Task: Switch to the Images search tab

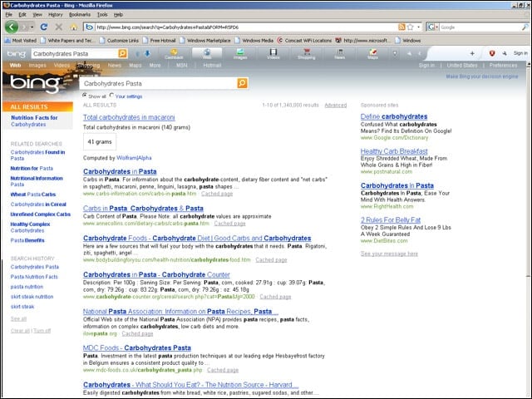Action: [37, 65]
